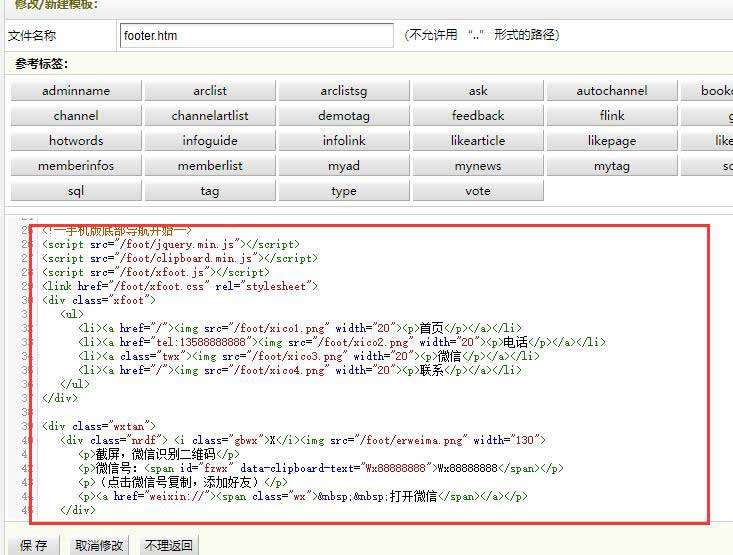This screenshot has height=555, width=733.
Task: Insert the vote tag
Action: tap(478, 191)
